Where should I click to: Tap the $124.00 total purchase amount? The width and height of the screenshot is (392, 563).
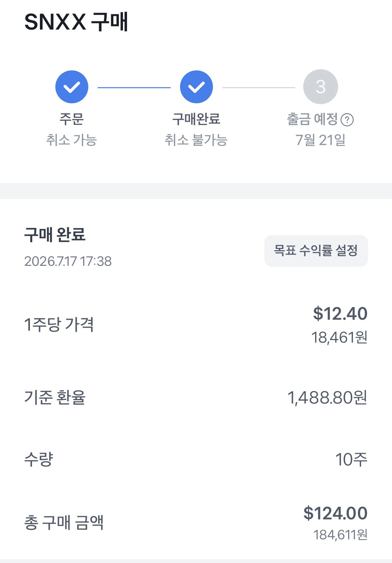pyautogui.click(x=335, y=513)
